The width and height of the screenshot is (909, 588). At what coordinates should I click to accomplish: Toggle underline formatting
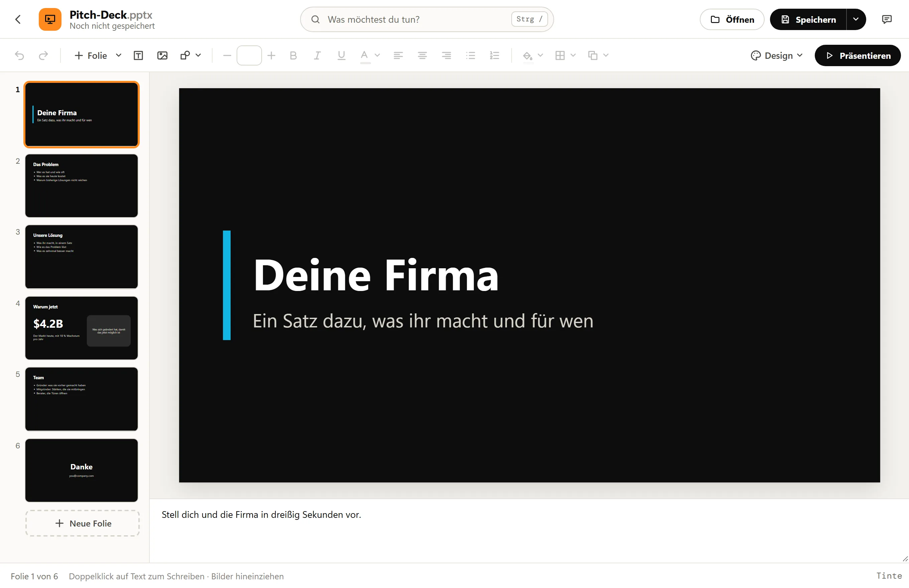pos(342,56)
